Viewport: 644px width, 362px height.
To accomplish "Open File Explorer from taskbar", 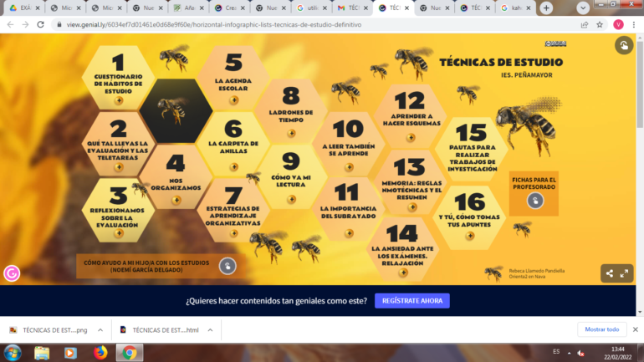I will (42, 353).
